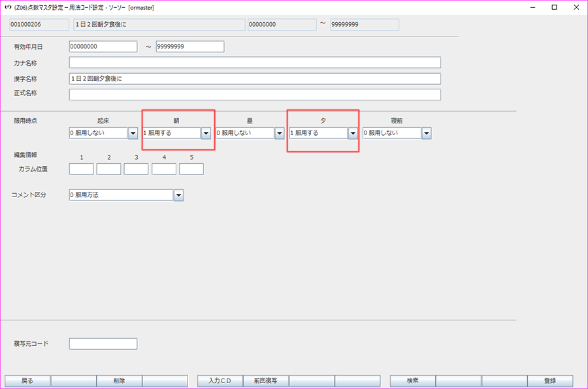Select カラム位置 box number 1
Screen dimensions: 588x389
click(81, 169)
